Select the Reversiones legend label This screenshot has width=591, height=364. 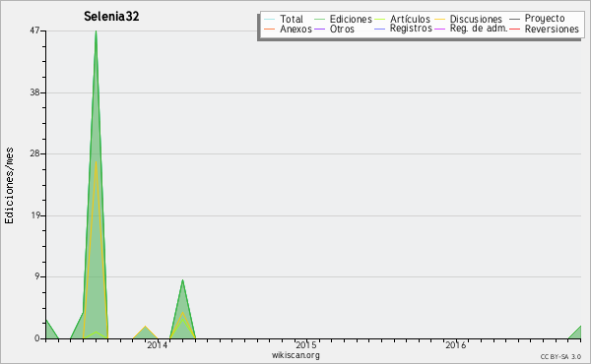552,29
